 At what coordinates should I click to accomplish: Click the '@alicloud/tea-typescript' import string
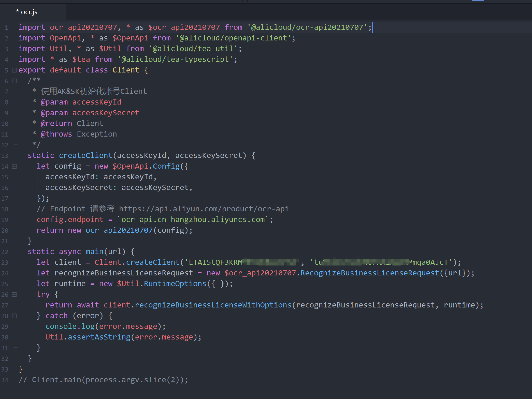pyautogui.click(x=175, y=59)
